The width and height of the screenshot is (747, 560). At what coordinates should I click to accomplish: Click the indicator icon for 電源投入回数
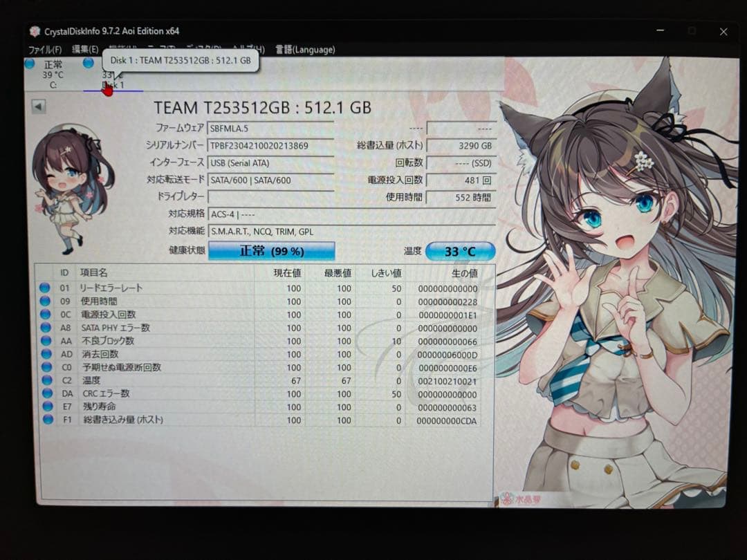click(44, 315)
